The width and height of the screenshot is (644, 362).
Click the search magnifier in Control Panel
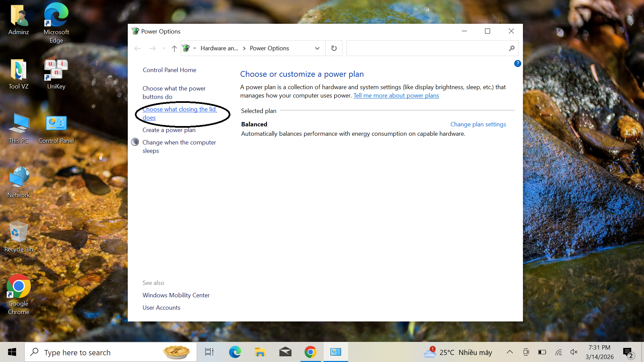coord(512,48)
